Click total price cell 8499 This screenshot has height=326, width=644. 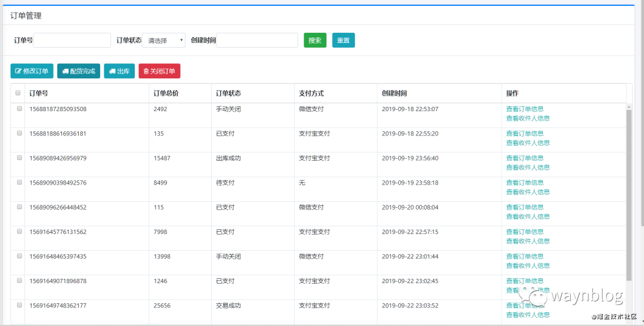coord(160,183)
